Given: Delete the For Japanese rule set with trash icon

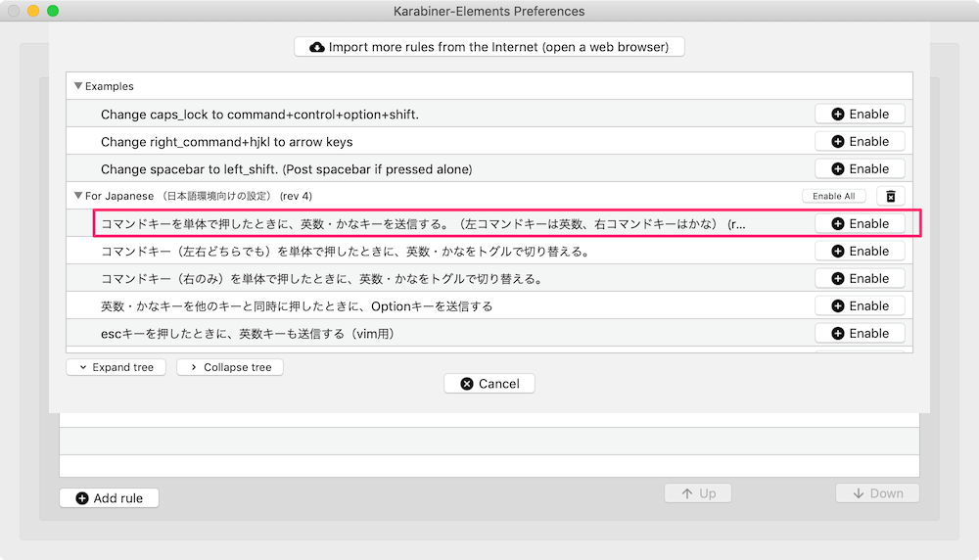Looking at the screenshot, I should coord(891,196).
